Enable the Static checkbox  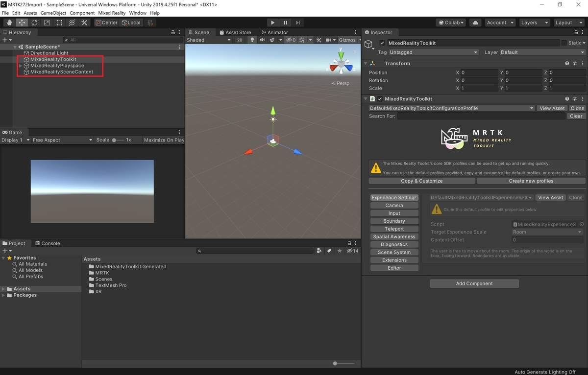coord(564,43)
